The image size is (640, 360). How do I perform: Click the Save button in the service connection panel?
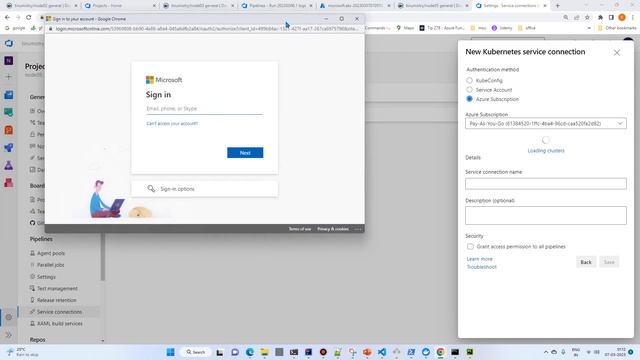(609, 262)
